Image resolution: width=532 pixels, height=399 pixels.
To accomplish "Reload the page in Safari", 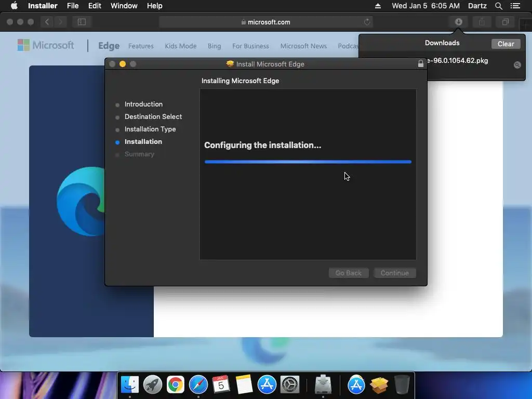I will (367, 22).
